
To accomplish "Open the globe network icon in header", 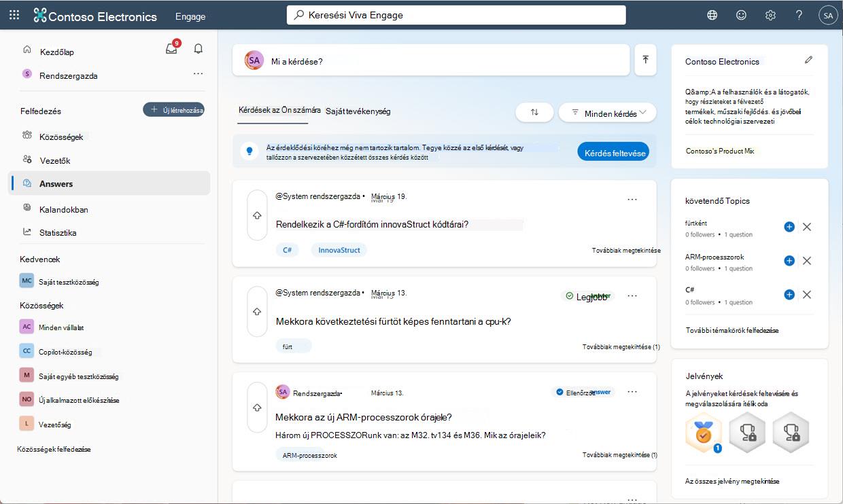I will click(x=712, y=16).
